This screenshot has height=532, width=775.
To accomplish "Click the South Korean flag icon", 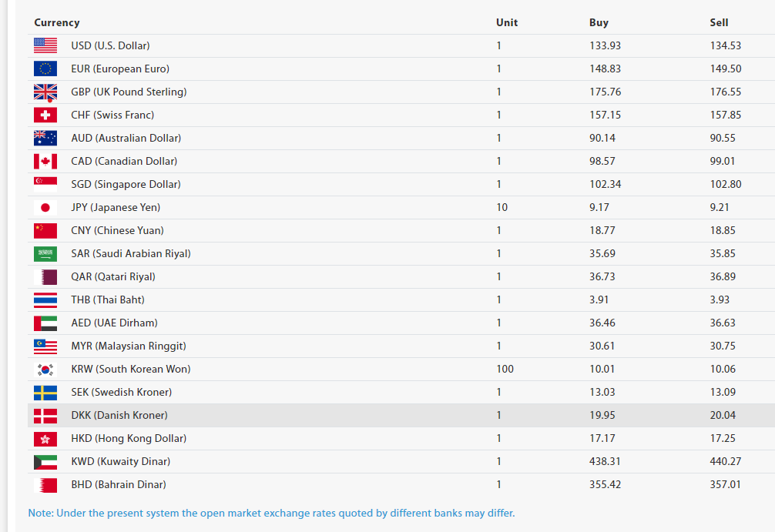I will (45, 369).
